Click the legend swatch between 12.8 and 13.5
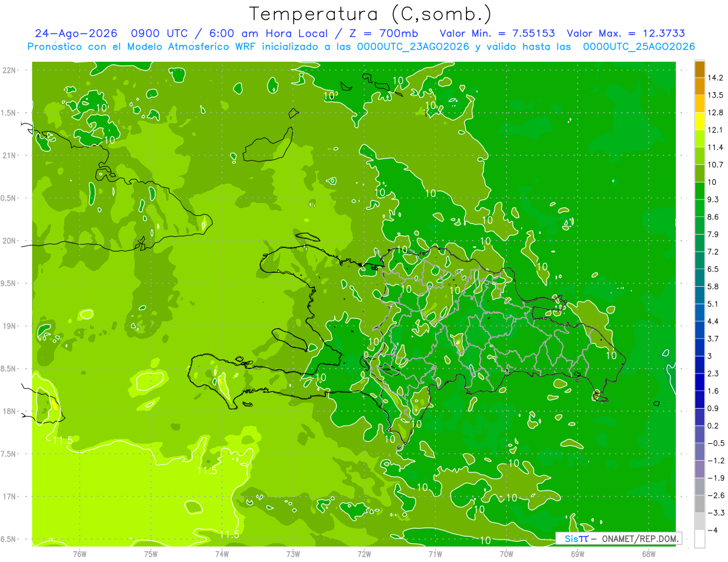This screenshot has width=728, height=562. (699, 104)
